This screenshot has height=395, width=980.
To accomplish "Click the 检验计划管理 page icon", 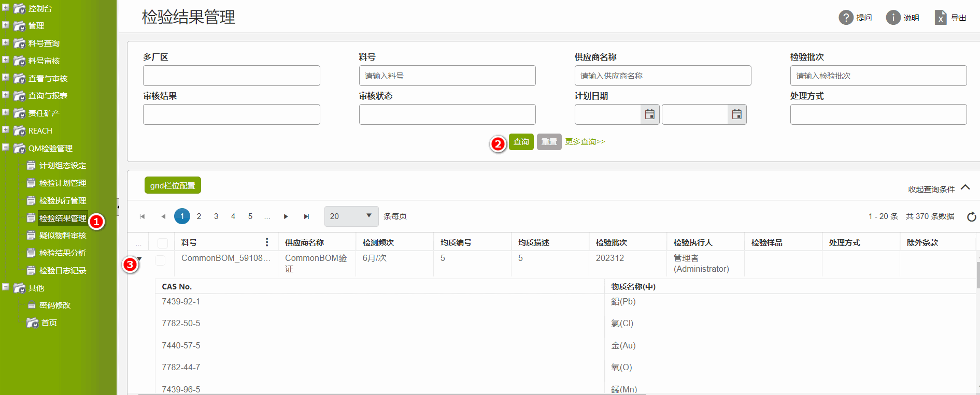I will pos(31,183).
